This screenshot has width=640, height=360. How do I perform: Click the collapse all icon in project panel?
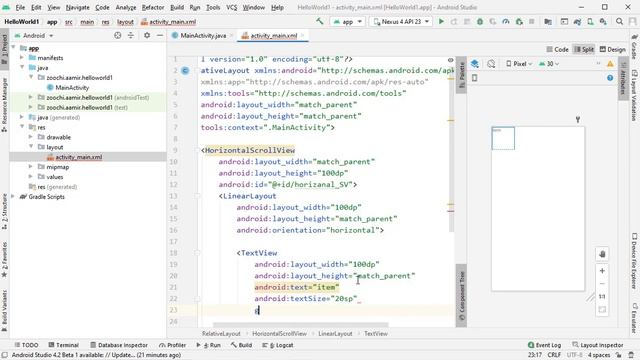tap(131, 36)
